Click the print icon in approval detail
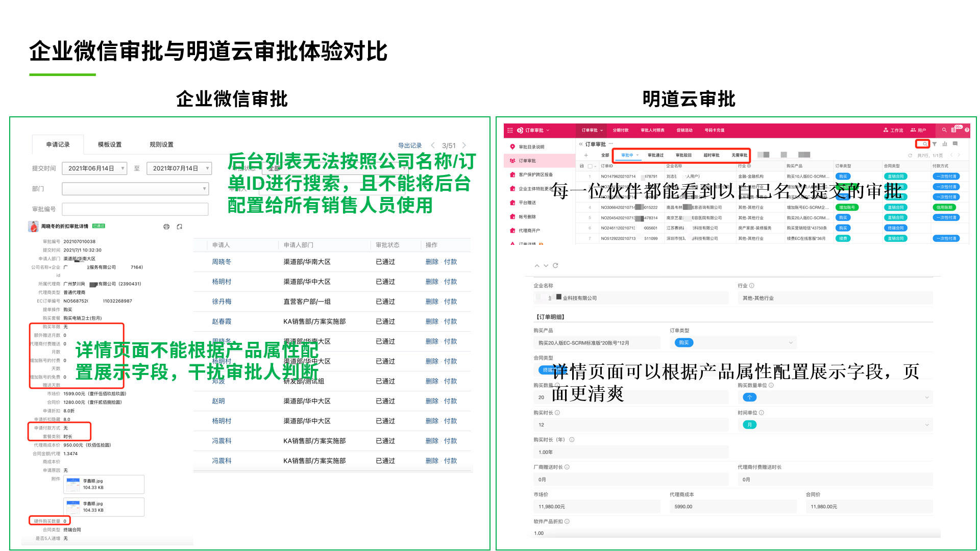The width and height of the screenshot is (980, 551). click(x=166, y=227)
